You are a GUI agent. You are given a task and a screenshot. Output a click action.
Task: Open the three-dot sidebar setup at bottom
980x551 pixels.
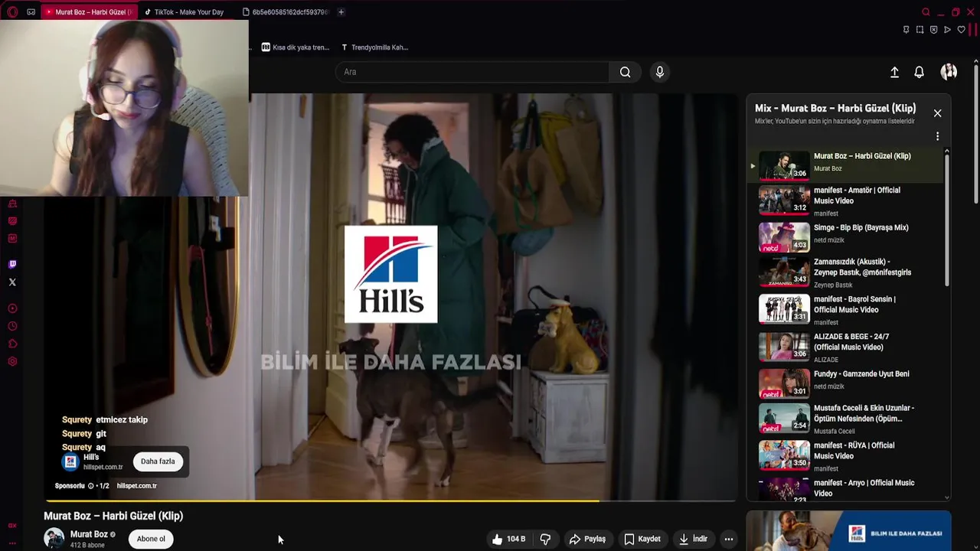coord(12,543)
